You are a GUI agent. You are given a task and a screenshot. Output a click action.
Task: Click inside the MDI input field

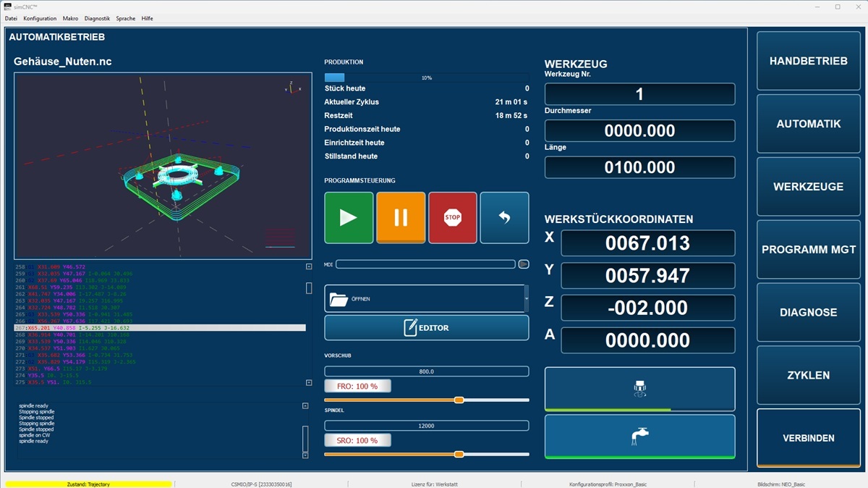click(425, 264)
